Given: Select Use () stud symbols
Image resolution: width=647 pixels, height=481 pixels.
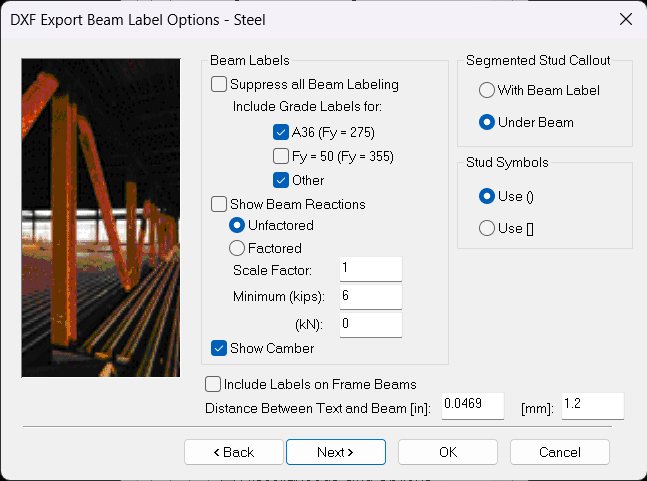Looking at the screenshot, I should [x=487, y=196].
